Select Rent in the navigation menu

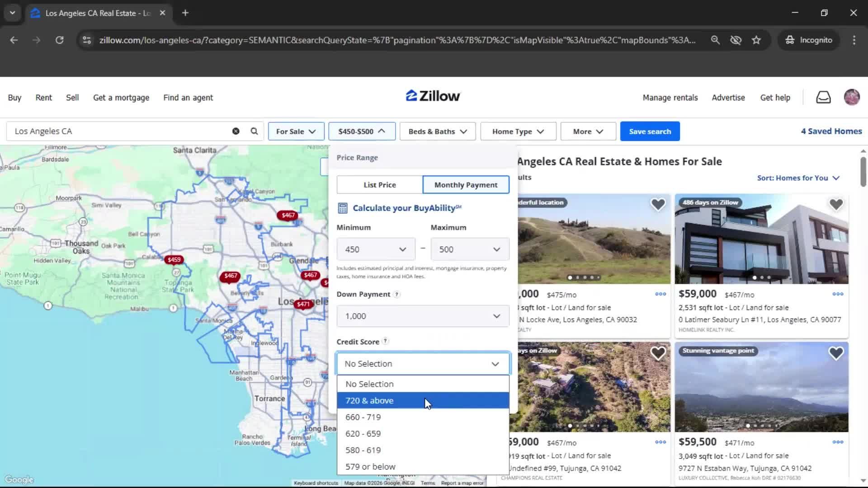43,97
